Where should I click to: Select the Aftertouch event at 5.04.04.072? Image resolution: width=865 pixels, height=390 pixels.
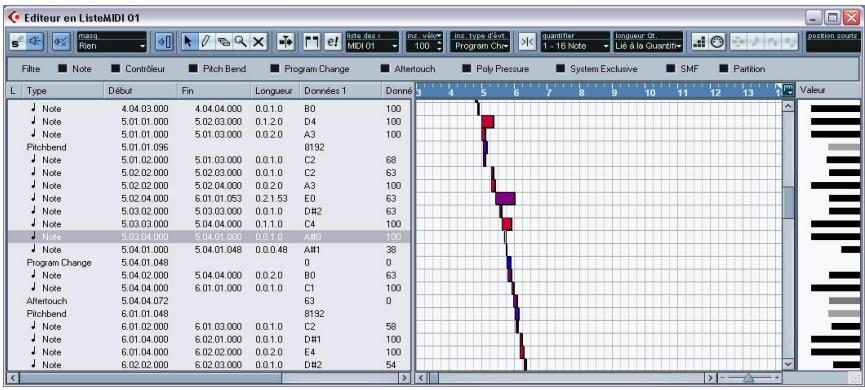209,301
